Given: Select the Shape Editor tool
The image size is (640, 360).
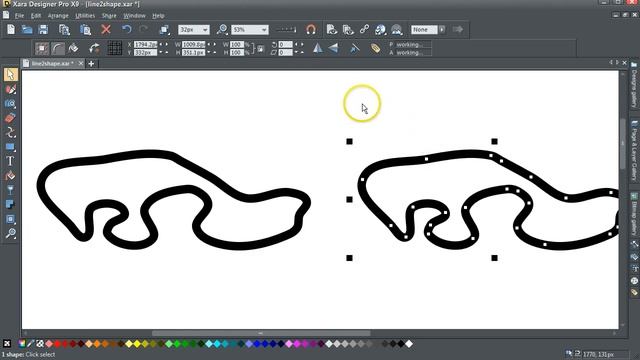Looking at the screenshot, I should 10,132.
